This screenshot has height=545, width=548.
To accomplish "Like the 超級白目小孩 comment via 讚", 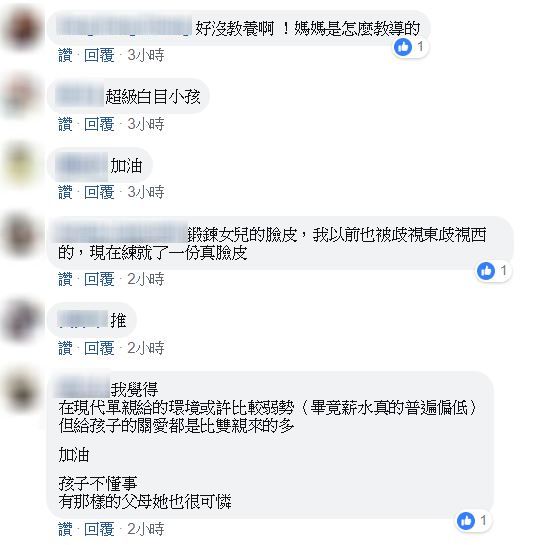I will tap(65, 124).
